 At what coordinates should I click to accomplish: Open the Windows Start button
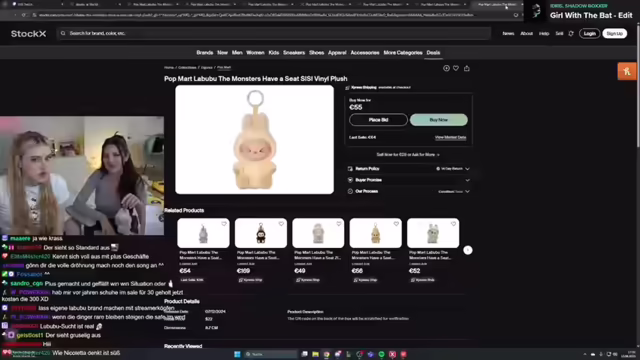(x=237, y=354)
